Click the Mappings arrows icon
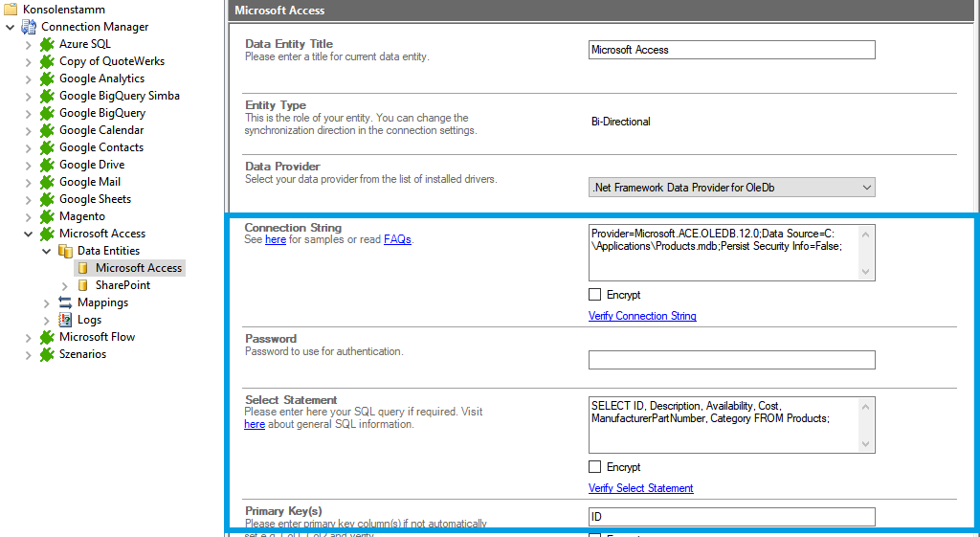The height and width of the screenshot is (537, 980). (65, 302)
